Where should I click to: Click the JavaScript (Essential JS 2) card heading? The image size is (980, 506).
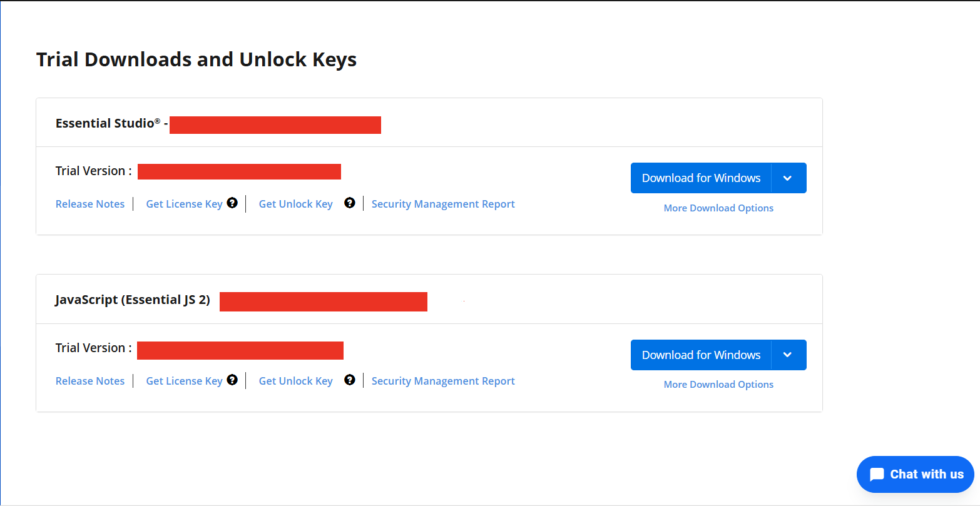pos(133,300)
